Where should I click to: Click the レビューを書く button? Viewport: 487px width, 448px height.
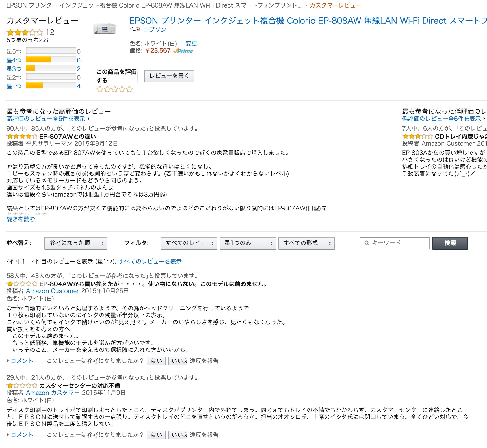tap(169, 76)
